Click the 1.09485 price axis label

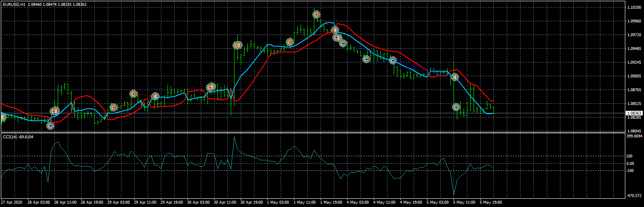[x=634, y=49]
